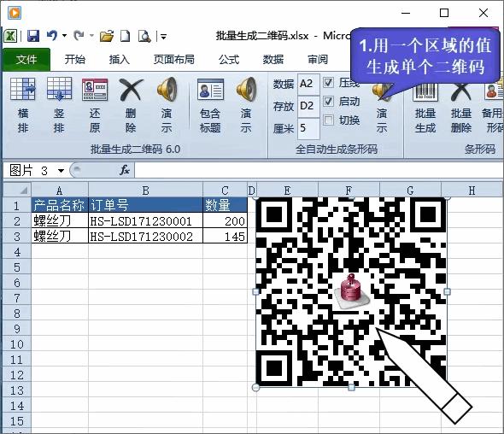Click the 存放 input field showing D2

pyautogui.click(x=308, y=106)
